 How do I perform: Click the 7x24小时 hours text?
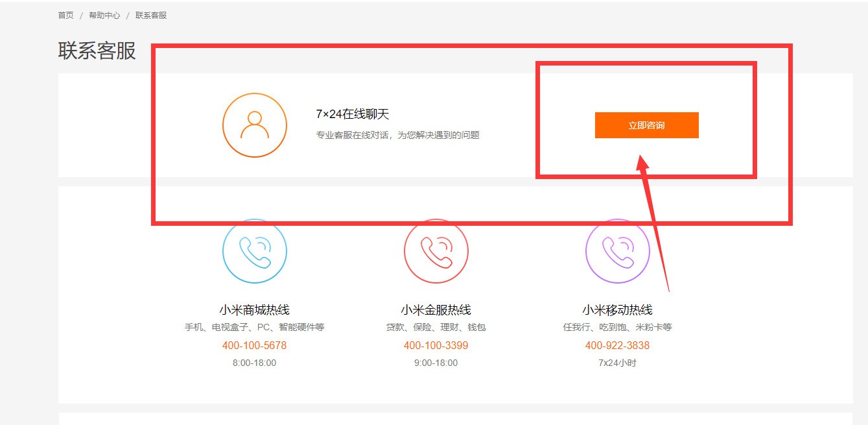617,363
